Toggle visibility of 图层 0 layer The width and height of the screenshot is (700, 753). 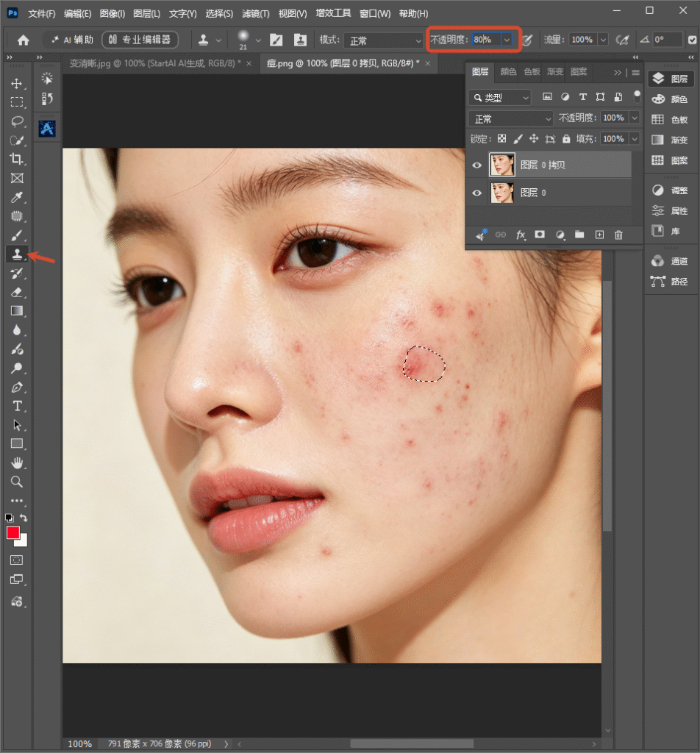(476, 193)
